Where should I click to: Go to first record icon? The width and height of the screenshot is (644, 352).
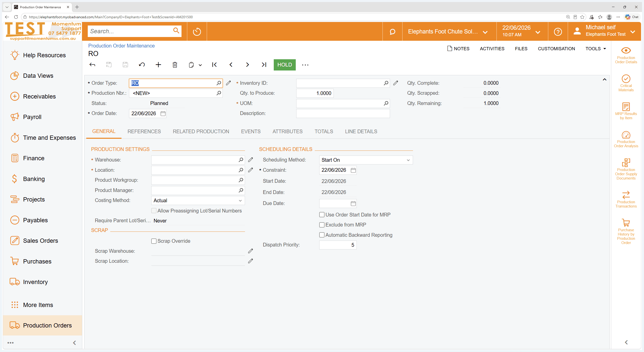tap(214, 65)
